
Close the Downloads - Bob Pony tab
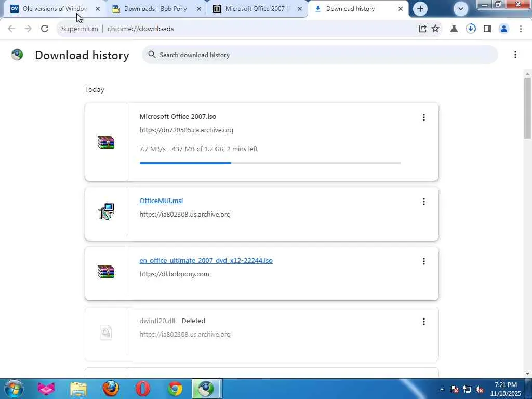click(199, 9)
